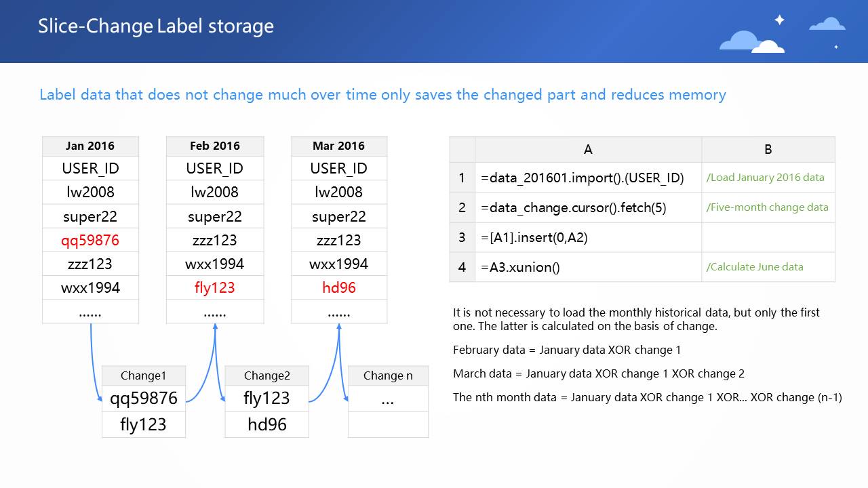Select the Feb 2016 table header
Image resolution: width=868 pixels, height=488 pixels.
[214, 146]
